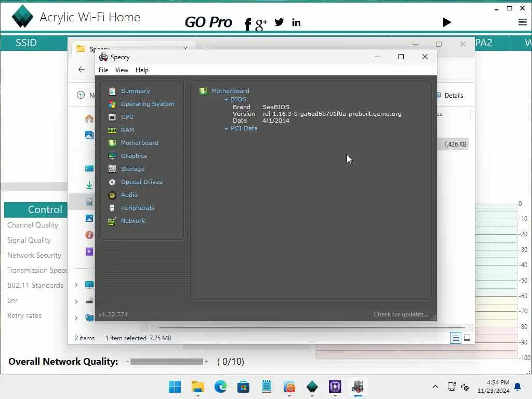Viewport: 532px width, 399px height.
Task: Open Videos folder in File Explorer sidebar
Action: click(x=89, y=251)
